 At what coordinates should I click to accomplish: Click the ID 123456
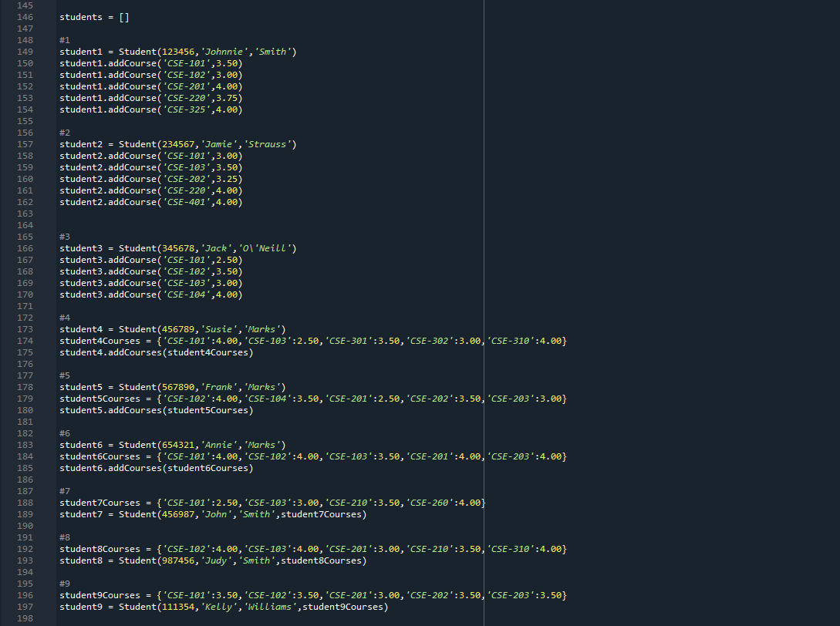click(178, 52)
